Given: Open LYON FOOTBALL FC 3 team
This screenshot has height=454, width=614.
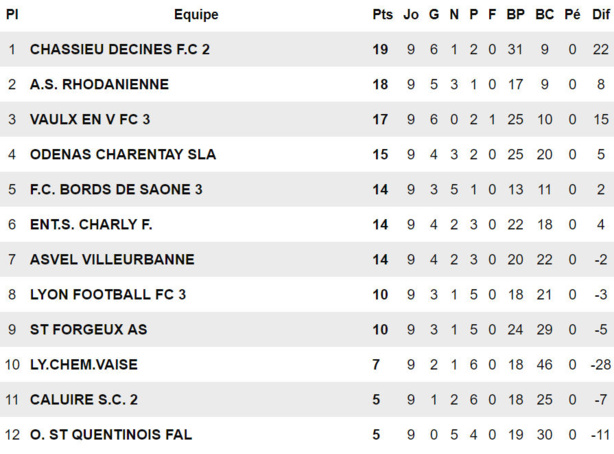Looking at the screenshot, I should click(x=108, y=294).
